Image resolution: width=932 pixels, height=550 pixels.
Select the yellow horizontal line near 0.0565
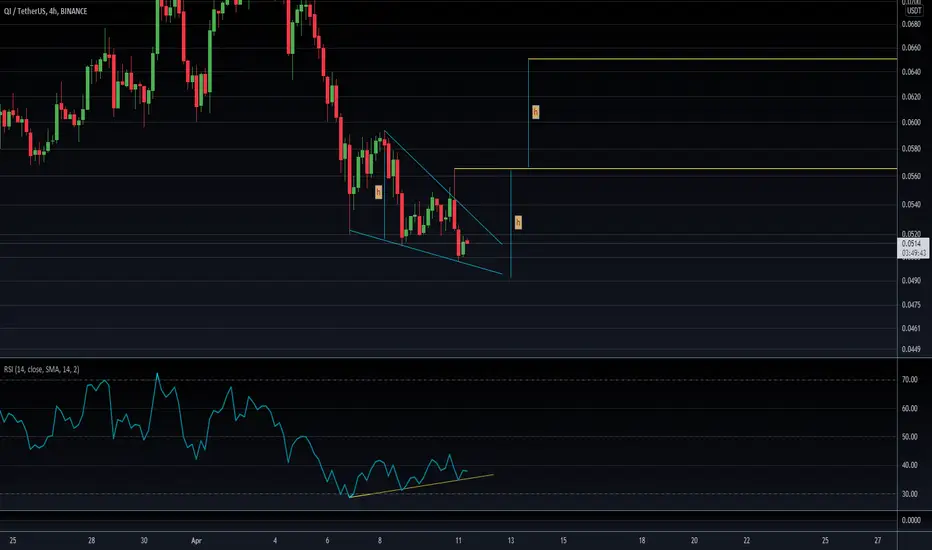click(x=675, y=169)
